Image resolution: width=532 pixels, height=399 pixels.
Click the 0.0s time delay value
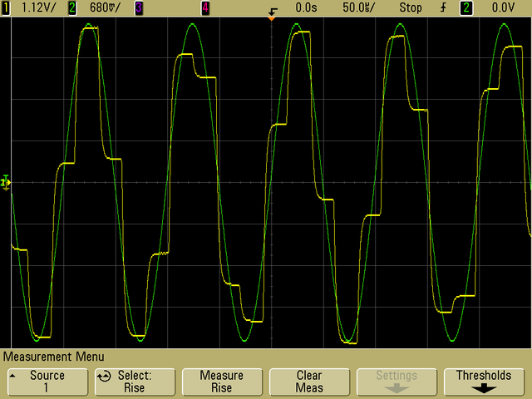(306, 7)
